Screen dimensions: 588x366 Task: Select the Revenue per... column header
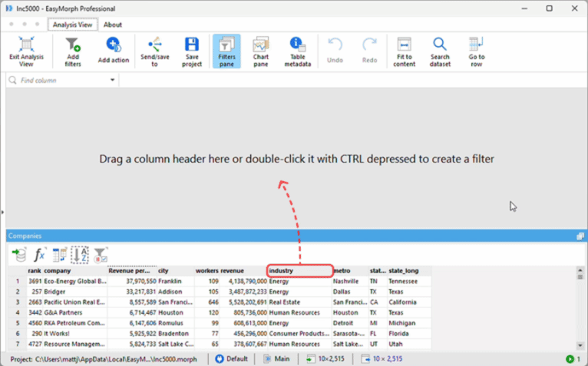pos(132,271)
